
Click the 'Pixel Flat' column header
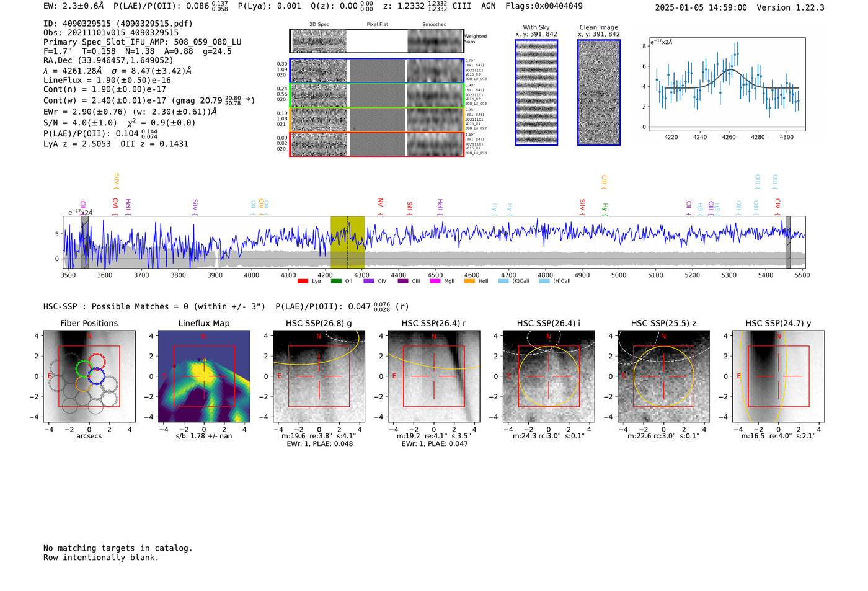point(377,25)
